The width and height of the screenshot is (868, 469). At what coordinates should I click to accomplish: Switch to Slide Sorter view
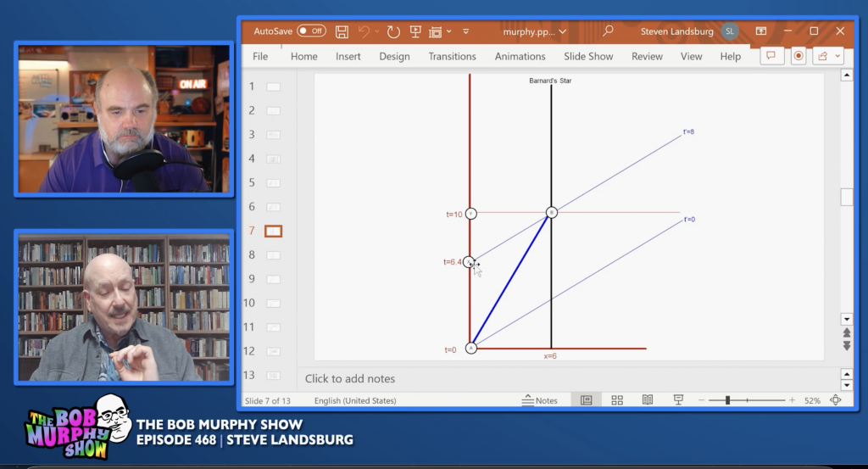click(x=617, y=400)
